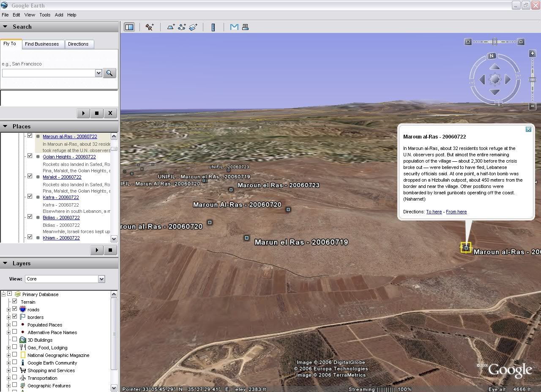The width and height of the screenshot is (541, 392).
Task: Stop the Places tour
Action: (x=110, y=250)
